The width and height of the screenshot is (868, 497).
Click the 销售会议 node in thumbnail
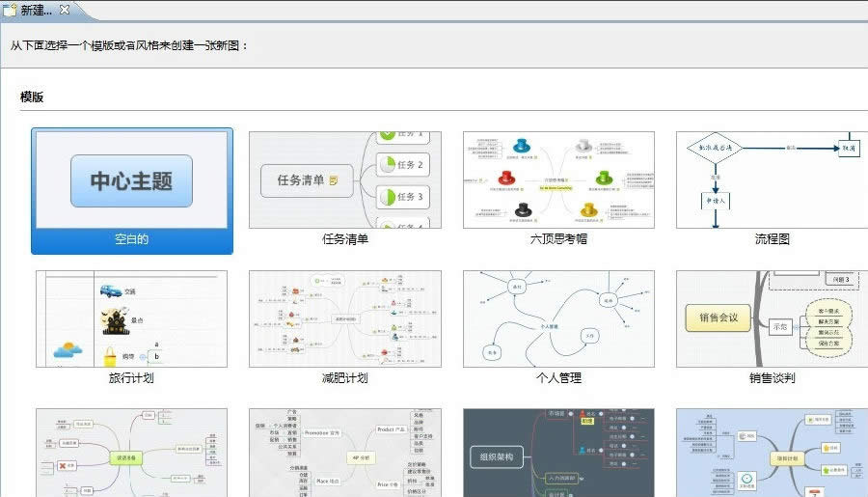(x=718, y=318)
